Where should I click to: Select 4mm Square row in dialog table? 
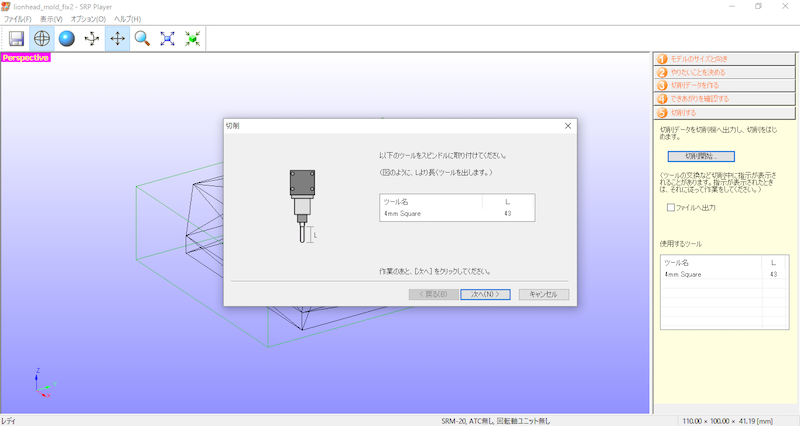click(457, 214)
